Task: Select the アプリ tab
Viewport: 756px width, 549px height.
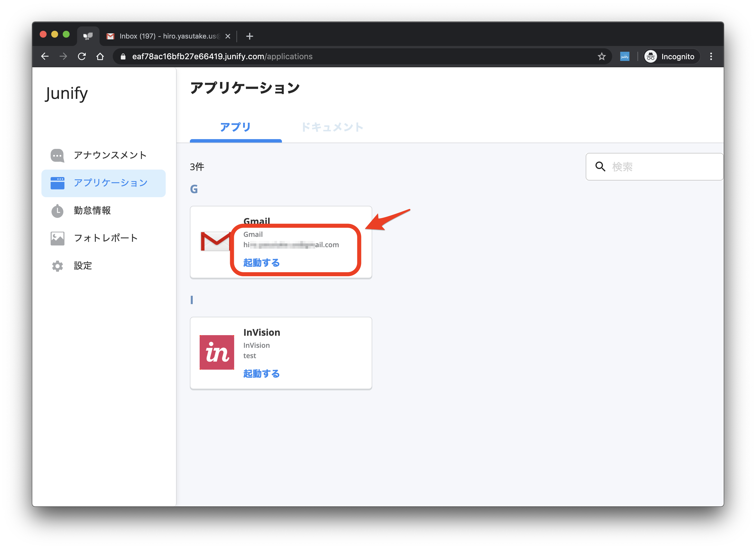Action: [x=235, y=127]
